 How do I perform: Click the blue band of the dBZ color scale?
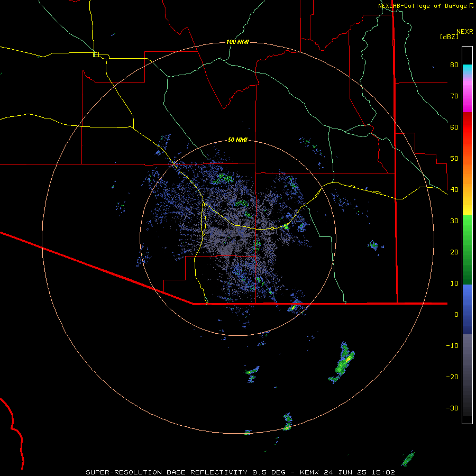(467, 309)
